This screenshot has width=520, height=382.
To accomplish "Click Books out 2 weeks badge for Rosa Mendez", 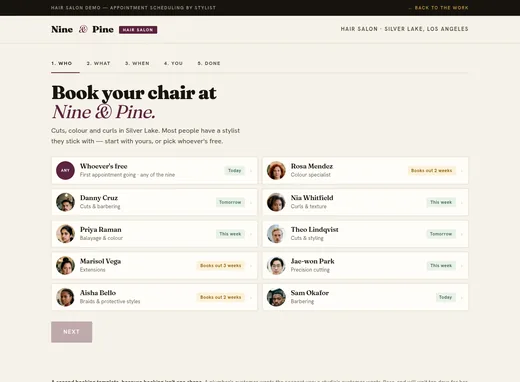I will pyautogui.click(x=431, y=170).
